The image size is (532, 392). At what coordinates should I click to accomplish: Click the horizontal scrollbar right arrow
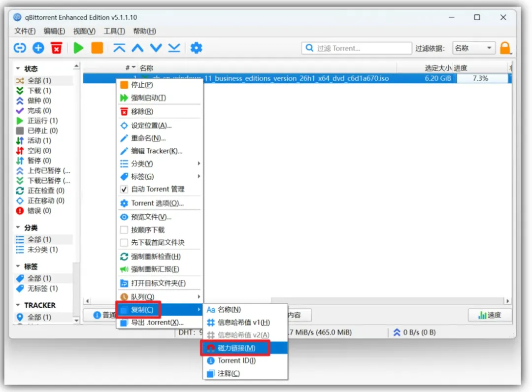pyautogui.click(x=507, y=301)
